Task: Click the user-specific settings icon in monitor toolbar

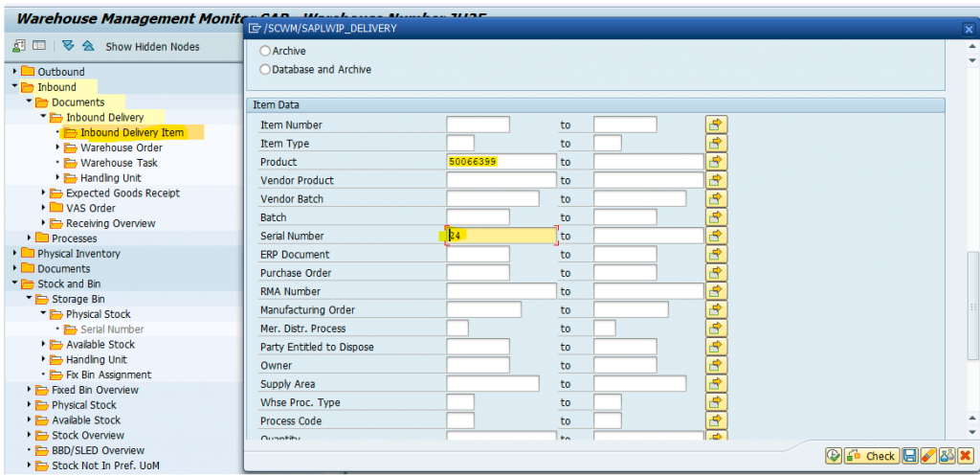Action: (19, 46)
